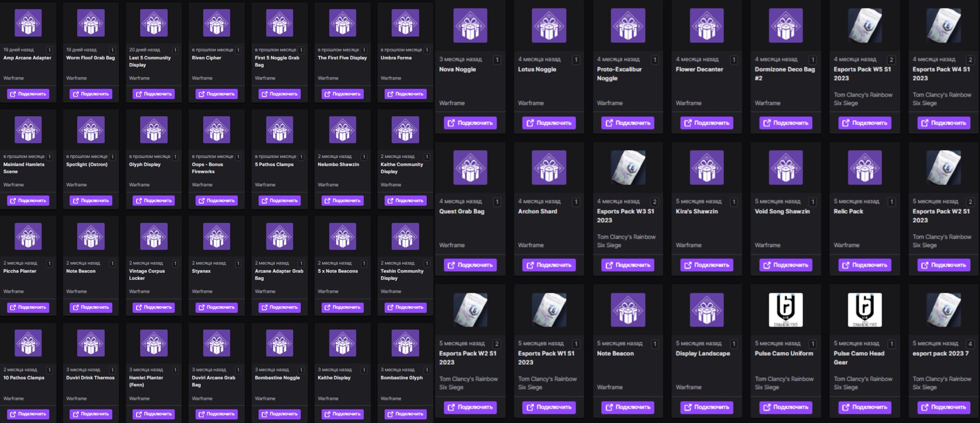Open the Riven Cipher gift box icon
Viewport: 980px width, 423px height.
coord(217,23)
